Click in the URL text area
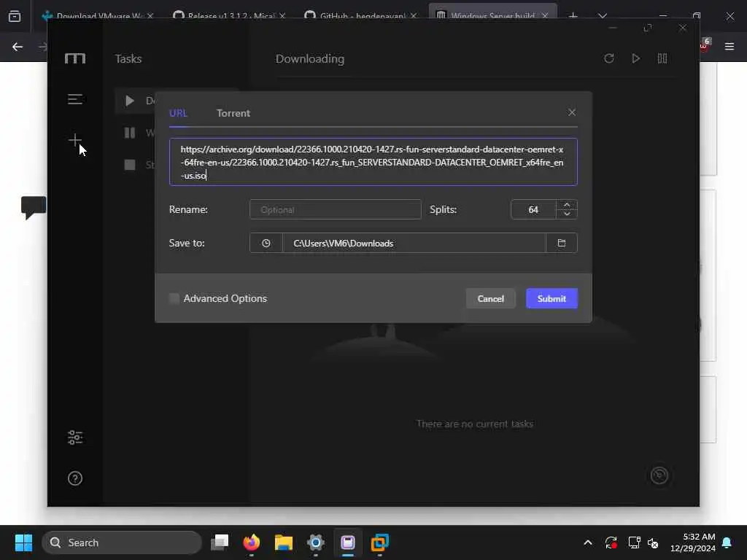This screenshot has height=560, width=747. 373,162
